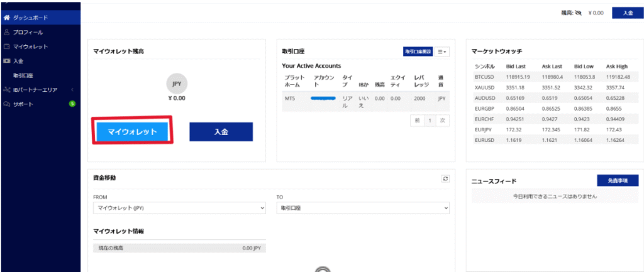Click the green badge next to サポート
Screen dimensions: 644x272
pyautogui.click(x=72, y=104)
